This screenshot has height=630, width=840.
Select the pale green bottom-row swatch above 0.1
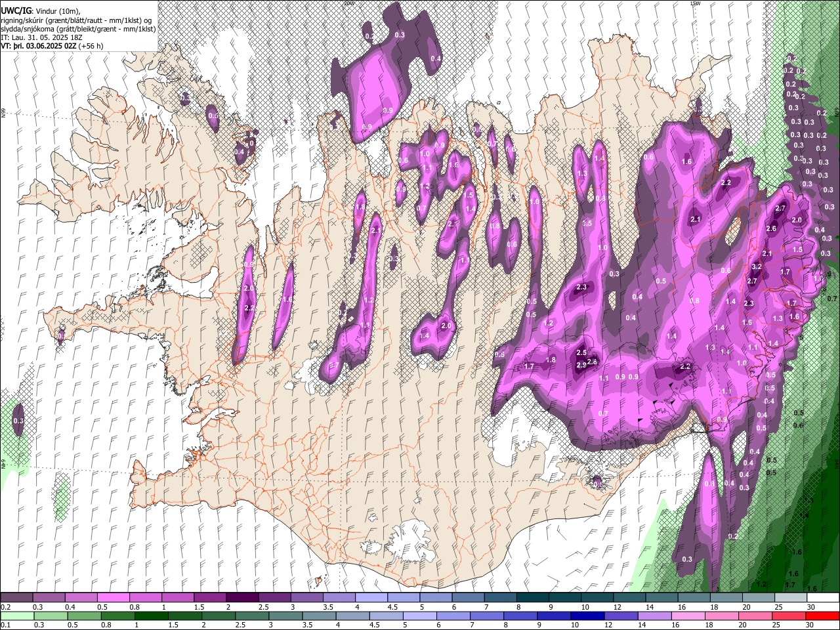click(x=17, y=616)
